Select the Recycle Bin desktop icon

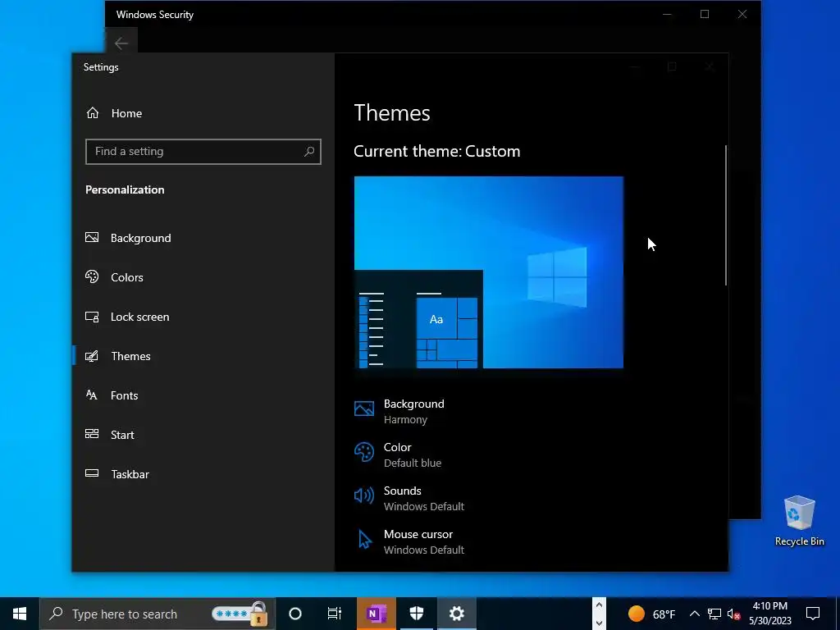799,521
